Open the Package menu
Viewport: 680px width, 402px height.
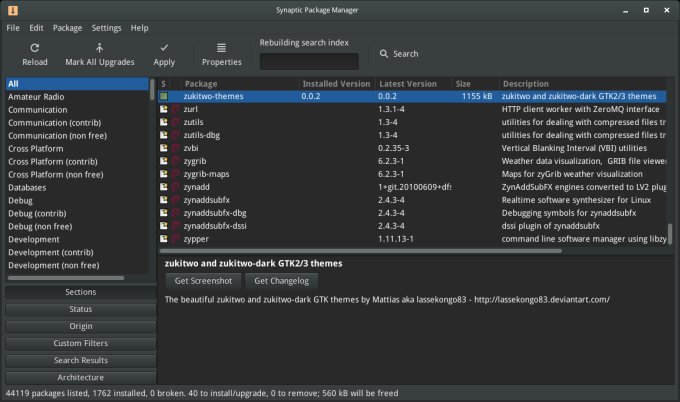[68, 28]
